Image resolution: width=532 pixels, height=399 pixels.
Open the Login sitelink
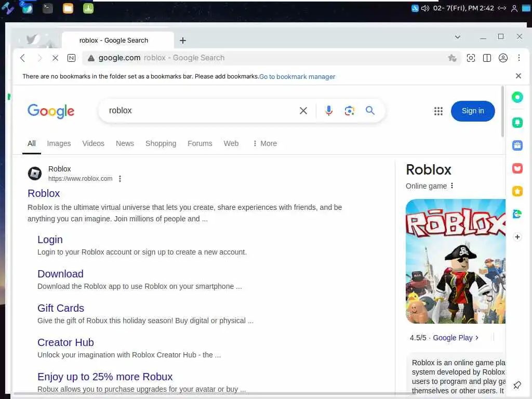pos(50,240)
